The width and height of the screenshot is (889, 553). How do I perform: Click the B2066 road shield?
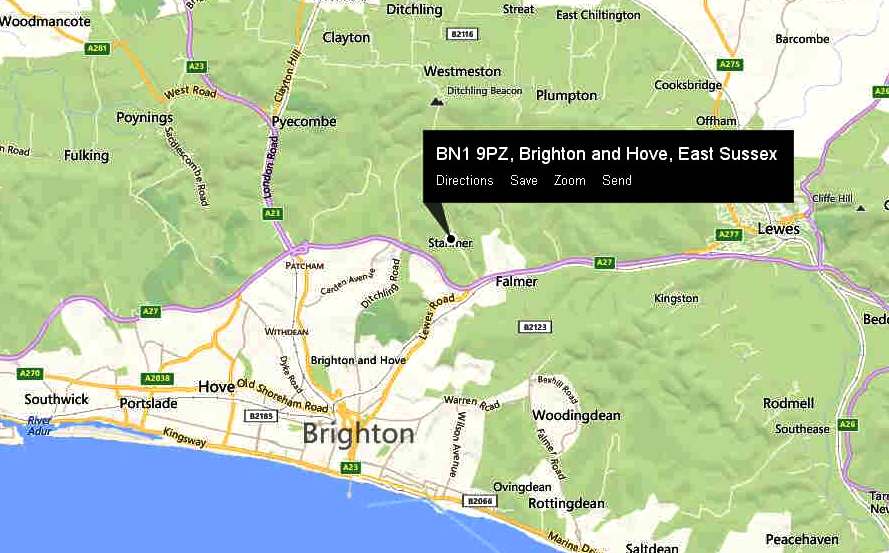[480, 501]
